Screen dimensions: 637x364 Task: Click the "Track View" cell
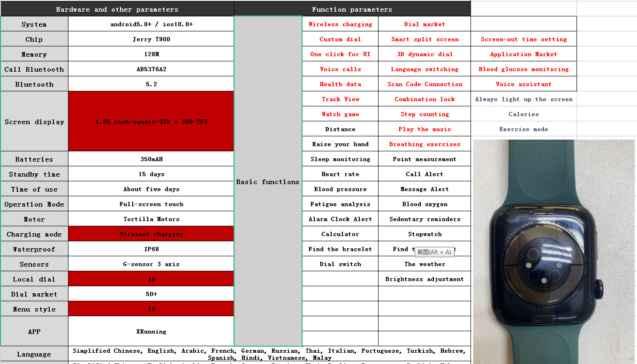click(340, 99)
